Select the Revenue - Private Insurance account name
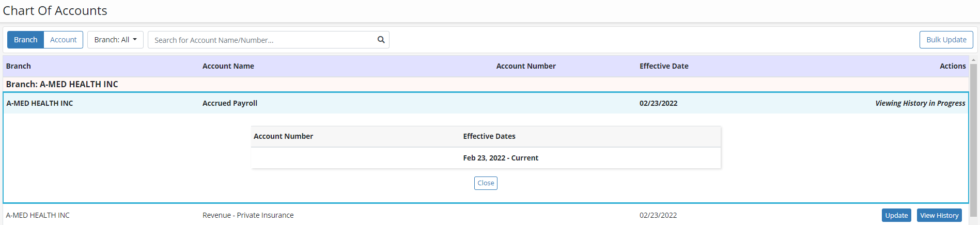Screen dimensions: 980x225 pos(248,215)
